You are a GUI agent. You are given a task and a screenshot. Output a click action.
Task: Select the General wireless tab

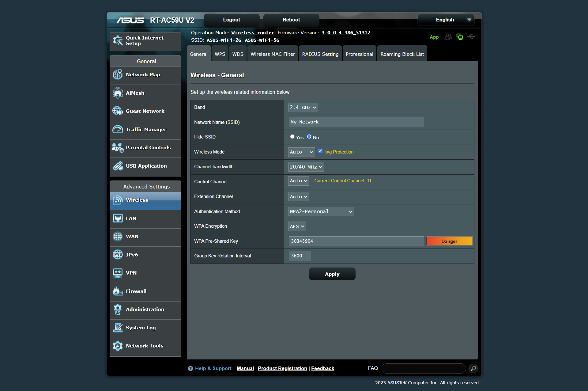tap(198, 54)
